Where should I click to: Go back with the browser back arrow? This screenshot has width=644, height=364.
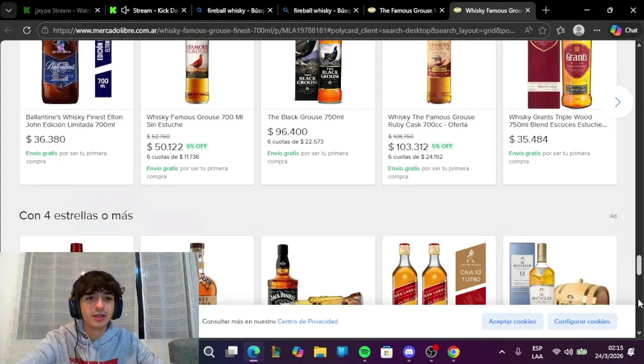pos(9,30)
